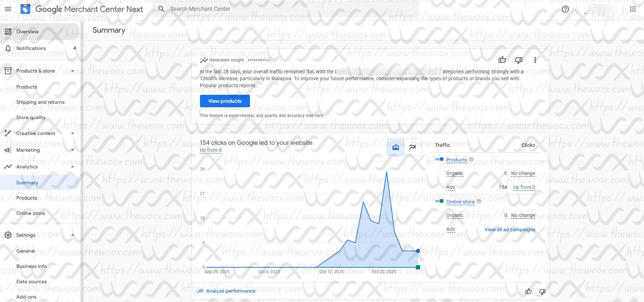This screenshot has height=302, width=644.
Task: Click the EXPERIMENTAL badge
Action: coord(259,60)
